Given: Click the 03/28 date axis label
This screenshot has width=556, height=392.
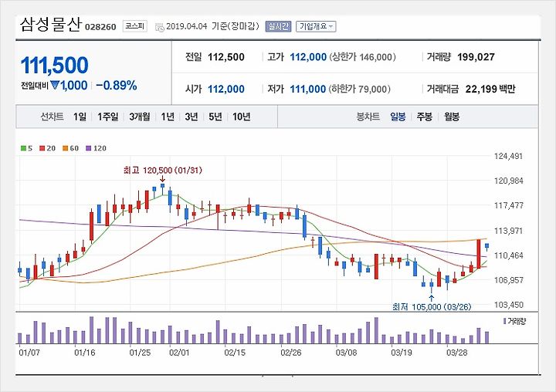Looking at the screenshot, I should coord(456,353).
